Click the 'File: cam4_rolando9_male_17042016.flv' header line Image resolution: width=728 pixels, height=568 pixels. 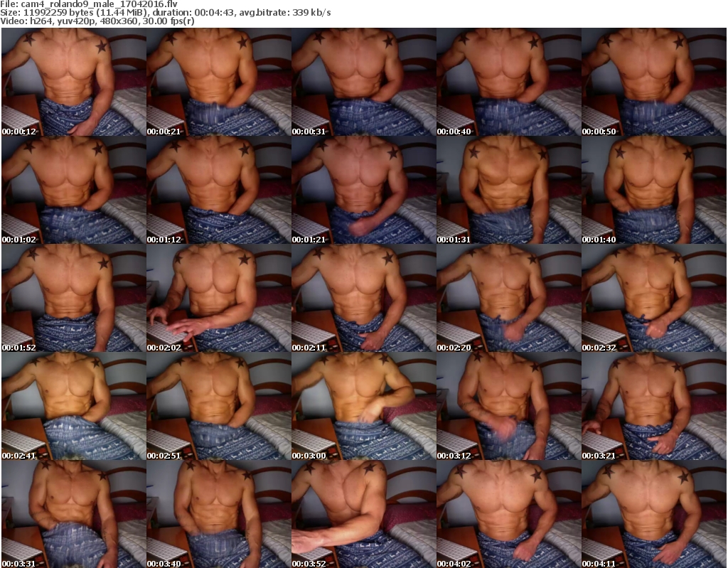coord(89,4)
